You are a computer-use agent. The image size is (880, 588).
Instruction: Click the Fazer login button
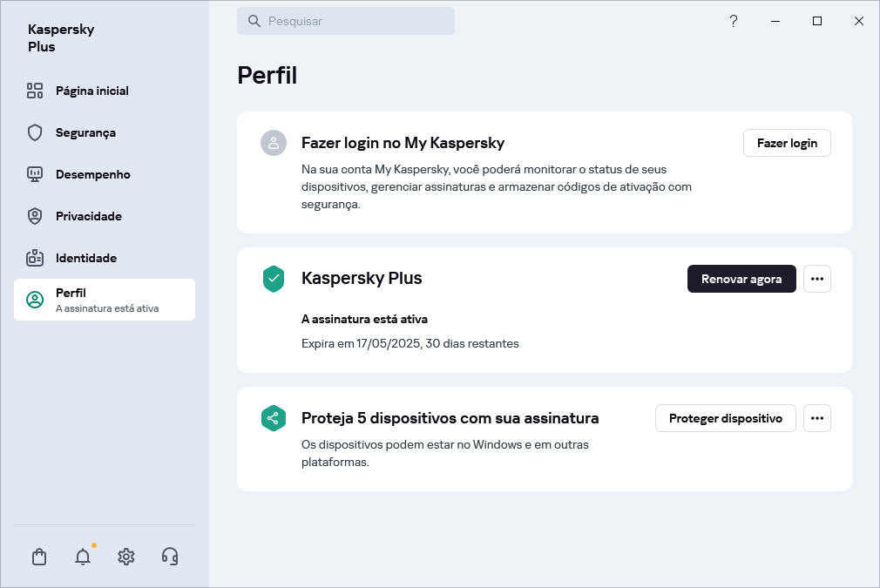[787, 143]
